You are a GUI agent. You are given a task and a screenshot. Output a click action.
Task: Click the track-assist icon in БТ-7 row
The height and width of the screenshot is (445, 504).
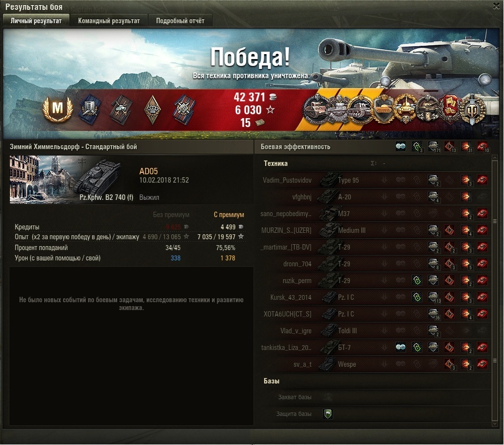click(401, 347)
